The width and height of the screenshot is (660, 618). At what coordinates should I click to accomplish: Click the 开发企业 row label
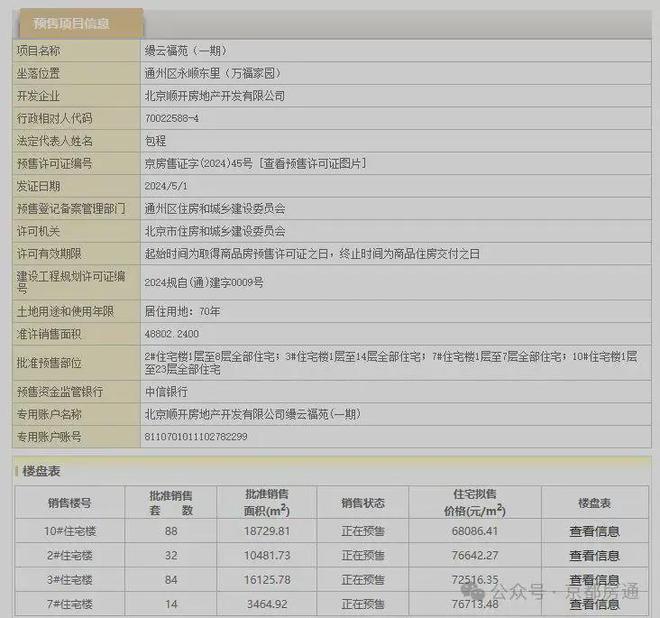[x=38, y=96]
